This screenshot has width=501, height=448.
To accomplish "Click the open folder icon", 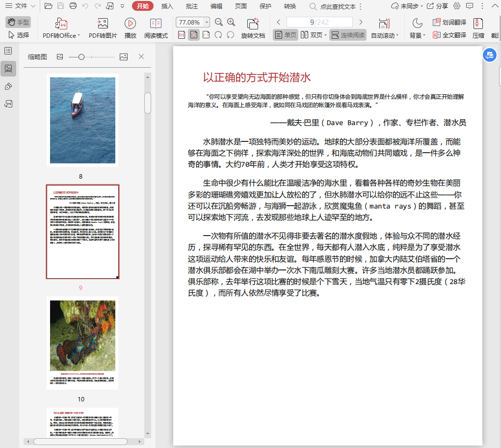I will (48, 6).
